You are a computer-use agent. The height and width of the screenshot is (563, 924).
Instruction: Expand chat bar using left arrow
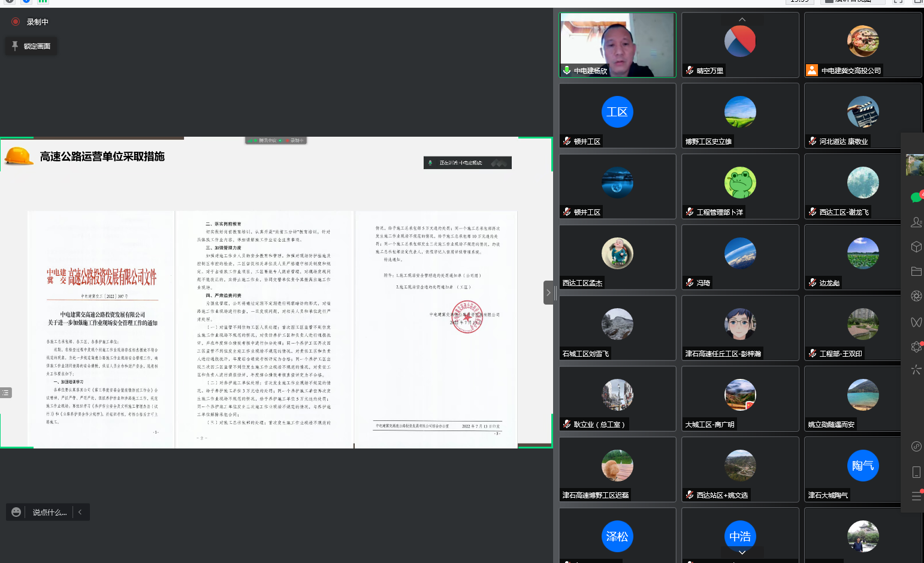tap(80, 512)
